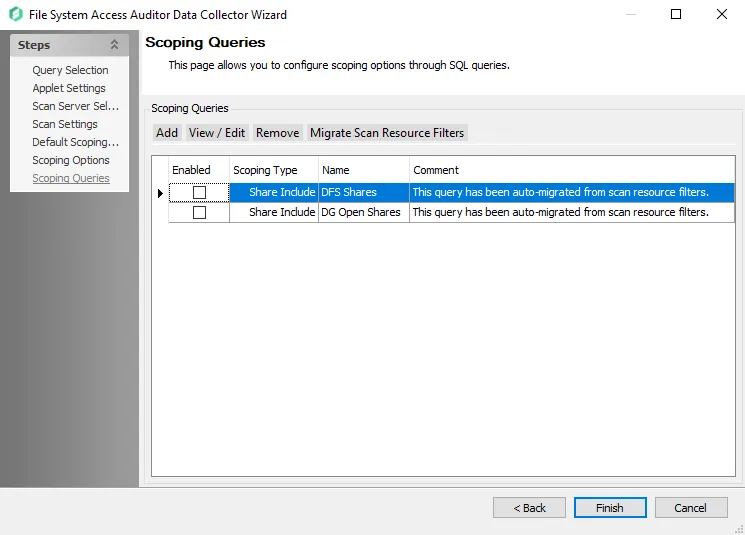Cancel the wizard
The height and width of the screenshot is (535, 745).
tap(691, 508)
